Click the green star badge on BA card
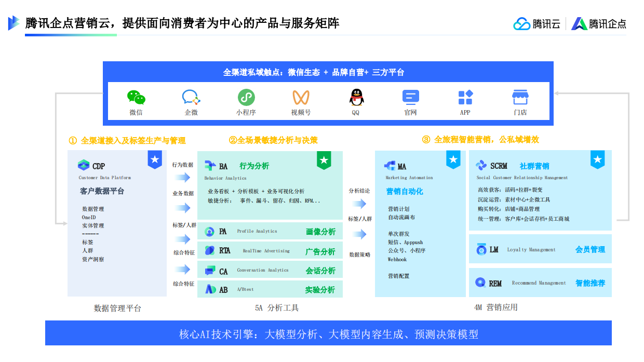 pos(324,160)
